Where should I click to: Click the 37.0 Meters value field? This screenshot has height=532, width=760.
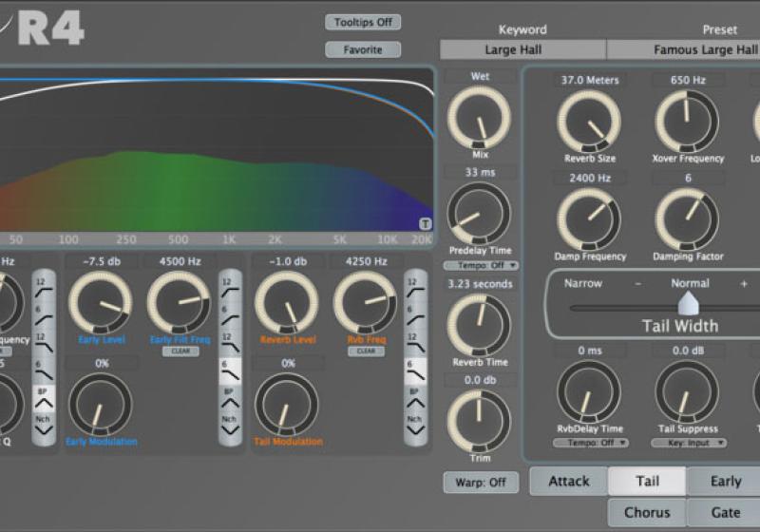pyautogui.click(x=590, y=80)
